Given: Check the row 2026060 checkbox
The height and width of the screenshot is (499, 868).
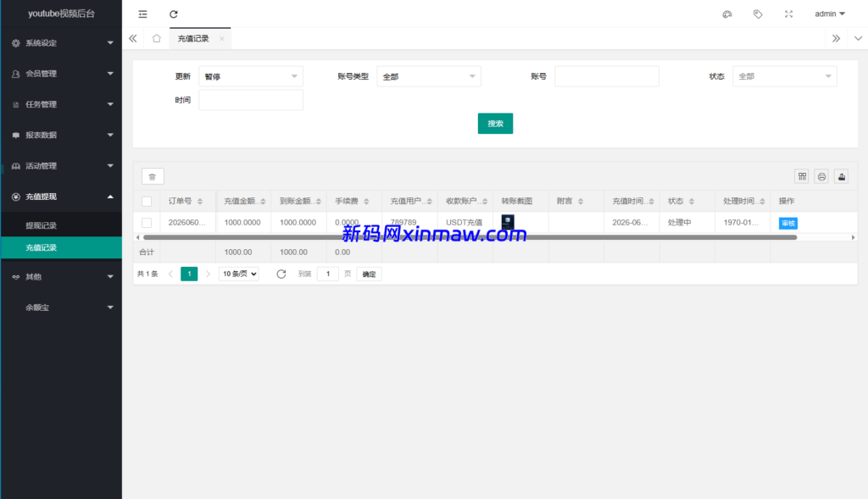Looking at the screenshot, I should click(147, 223).
